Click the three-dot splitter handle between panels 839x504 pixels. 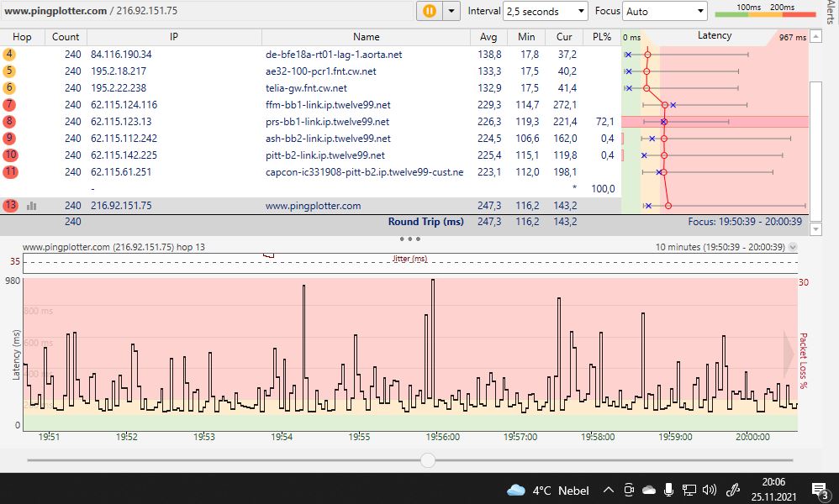tap(410, 239)
